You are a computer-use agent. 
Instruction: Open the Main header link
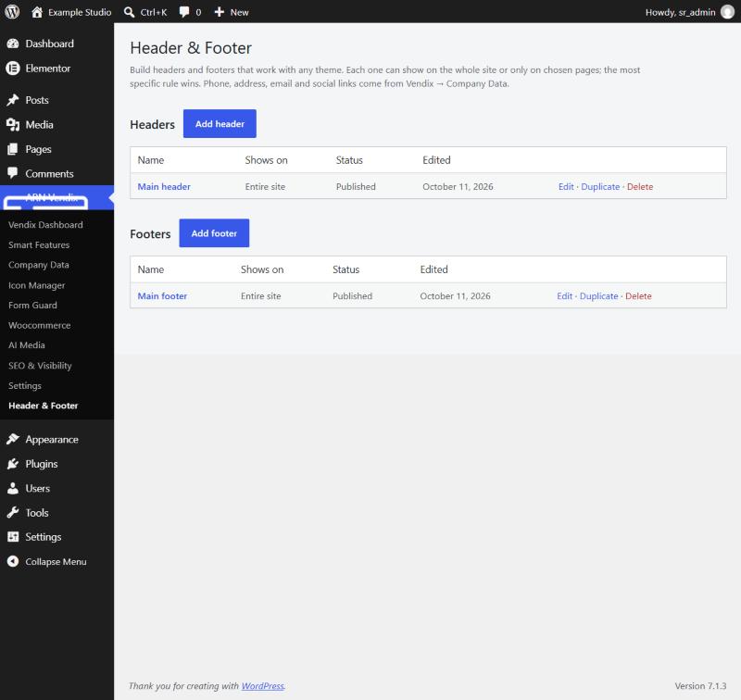tap(164, 186)
